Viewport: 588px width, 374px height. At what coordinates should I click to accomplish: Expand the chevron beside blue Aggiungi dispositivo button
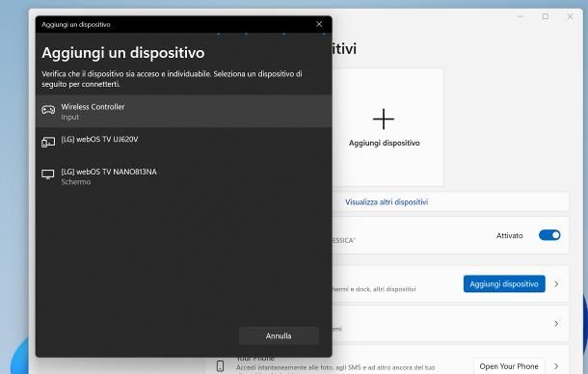556,284
